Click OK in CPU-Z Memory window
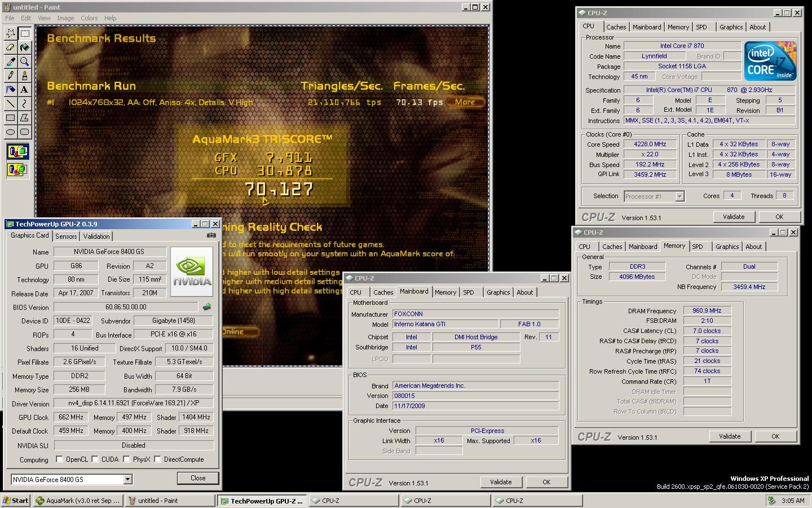The image size is (812, 508). (x=775, y=436)
